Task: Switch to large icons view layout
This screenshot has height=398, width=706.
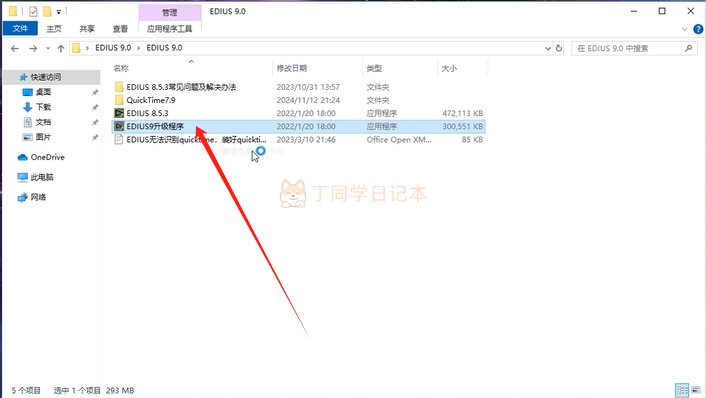Action: coord(696,390)
